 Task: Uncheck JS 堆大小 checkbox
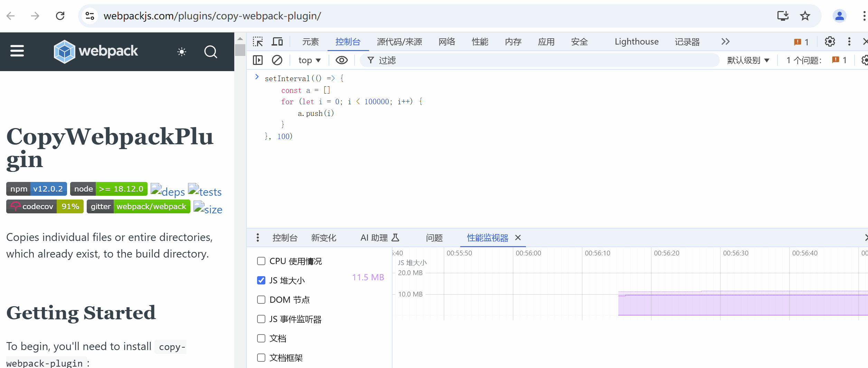(261, 280)
